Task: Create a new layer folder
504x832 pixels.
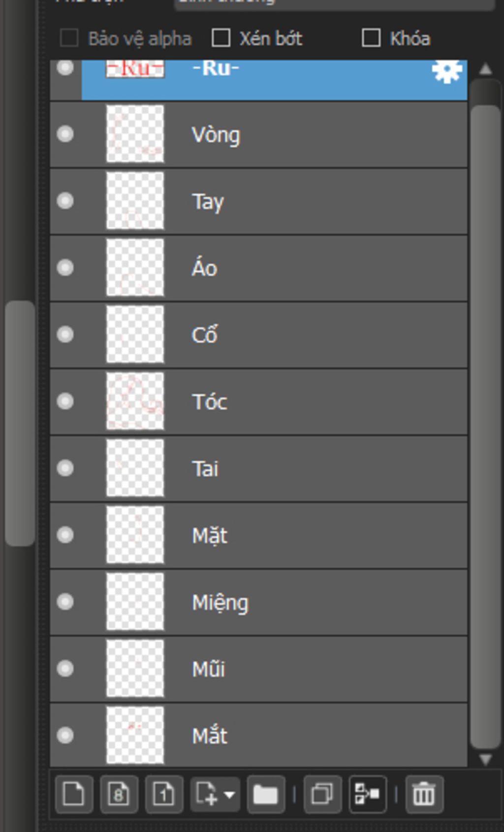Action: coord(266,794)
